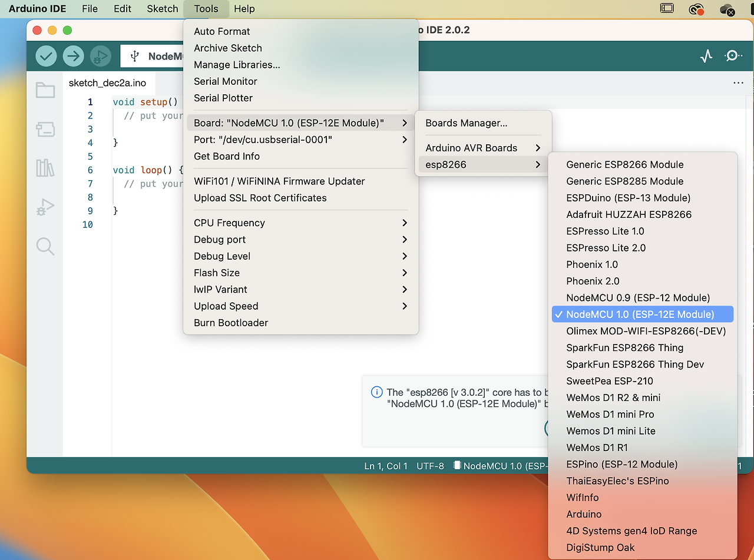The height and width of the screenshot is (560, 754).
Task: Close the open Tools menu
Action: [206, 9]
